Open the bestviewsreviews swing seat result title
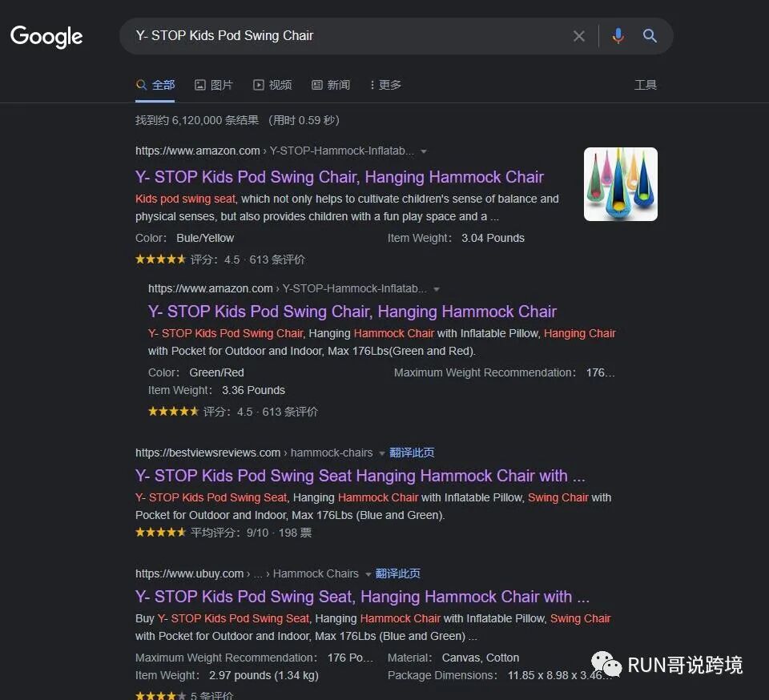 coord(358,476)
